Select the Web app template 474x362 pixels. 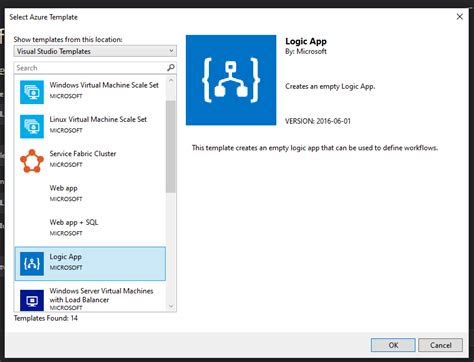[90, 195]
